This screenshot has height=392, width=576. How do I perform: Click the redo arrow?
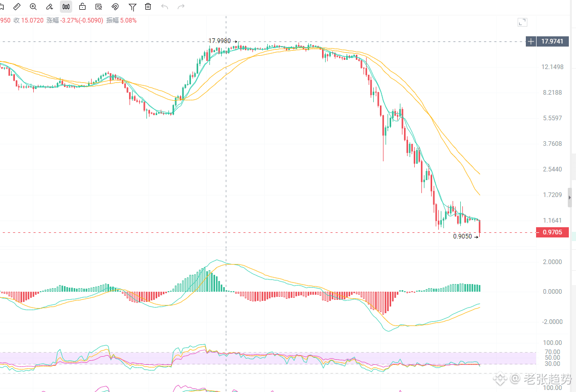tap(181, 7)
